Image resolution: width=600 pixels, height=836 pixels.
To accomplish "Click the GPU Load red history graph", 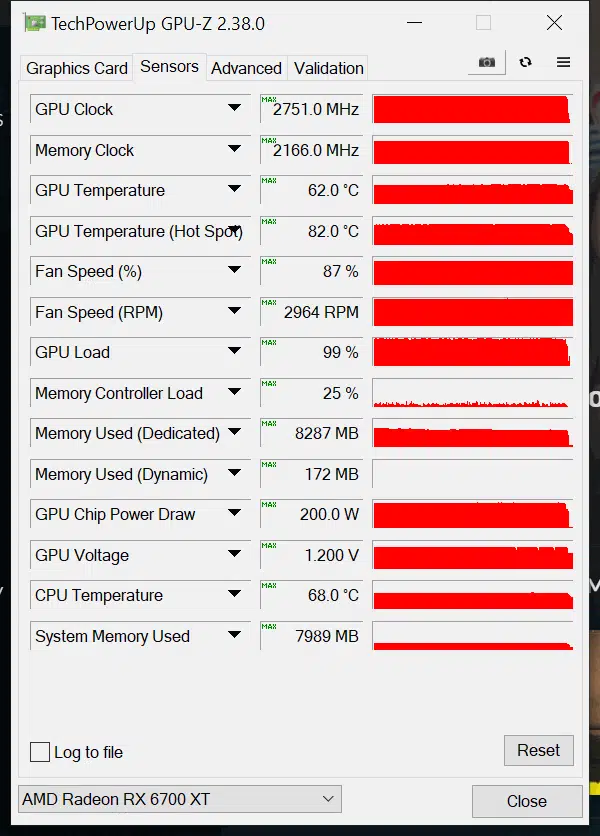I will click(473, 352).
